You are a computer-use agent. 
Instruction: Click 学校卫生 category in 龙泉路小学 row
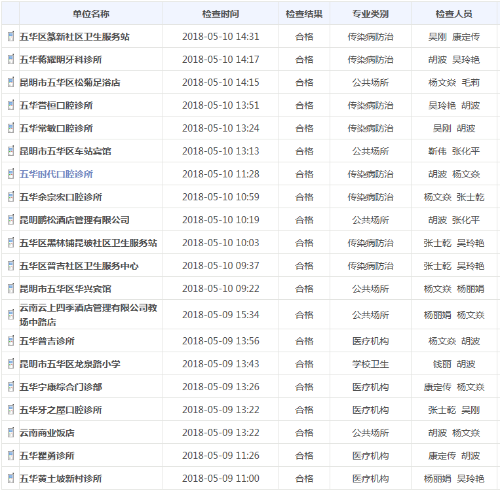(x=370, y=364)
